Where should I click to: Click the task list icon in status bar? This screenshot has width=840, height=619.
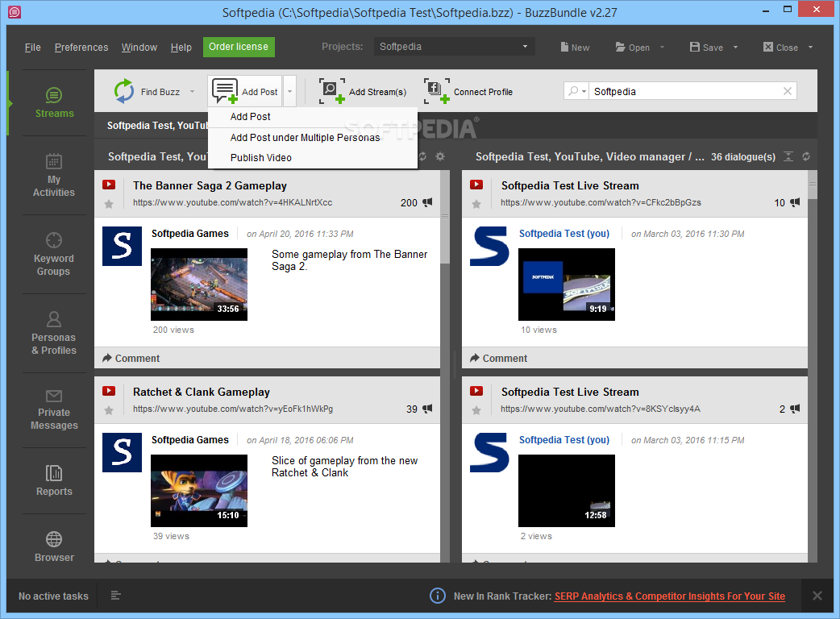(116, 596)
